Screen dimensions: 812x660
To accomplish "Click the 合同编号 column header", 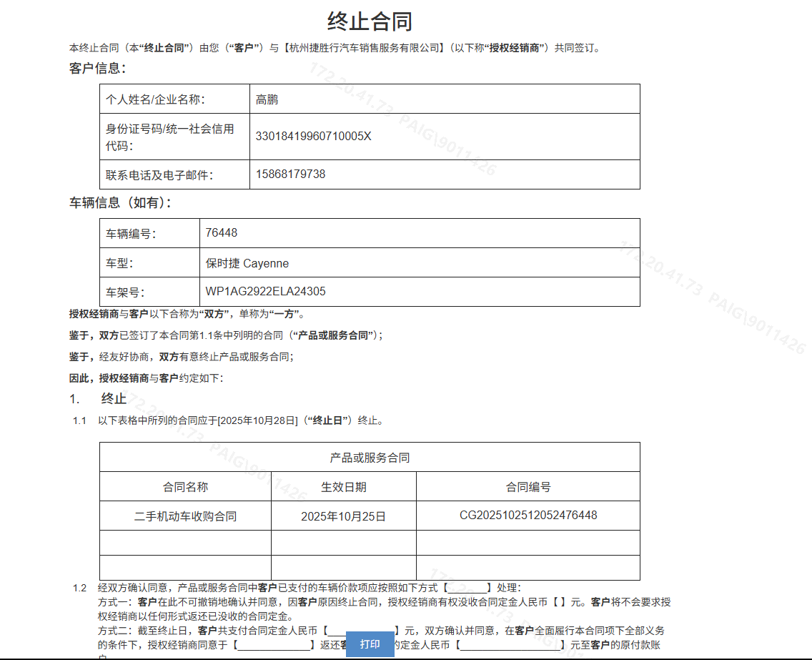I will [x=528, y=487].
